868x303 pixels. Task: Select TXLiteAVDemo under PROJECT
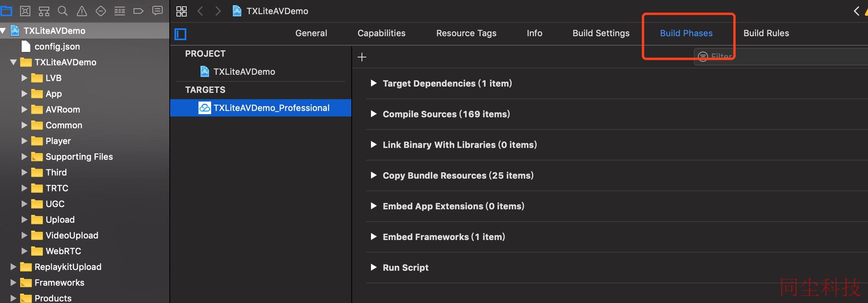pos(244,72)
